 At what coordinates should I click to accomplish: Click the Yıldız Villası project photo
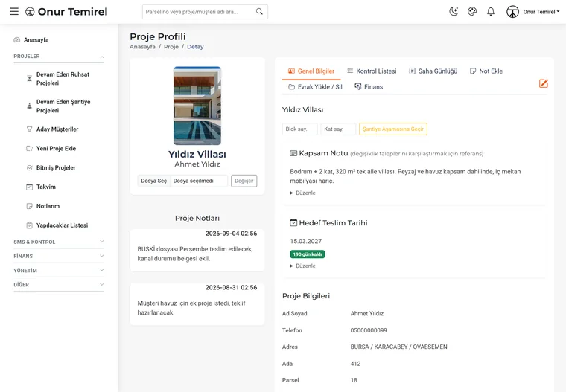pyautogui.click(x=197, y=106)
